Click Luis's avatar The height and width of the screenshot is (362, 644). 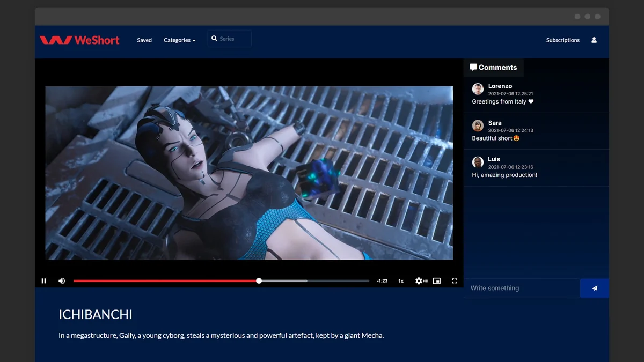tap(478, 162)
